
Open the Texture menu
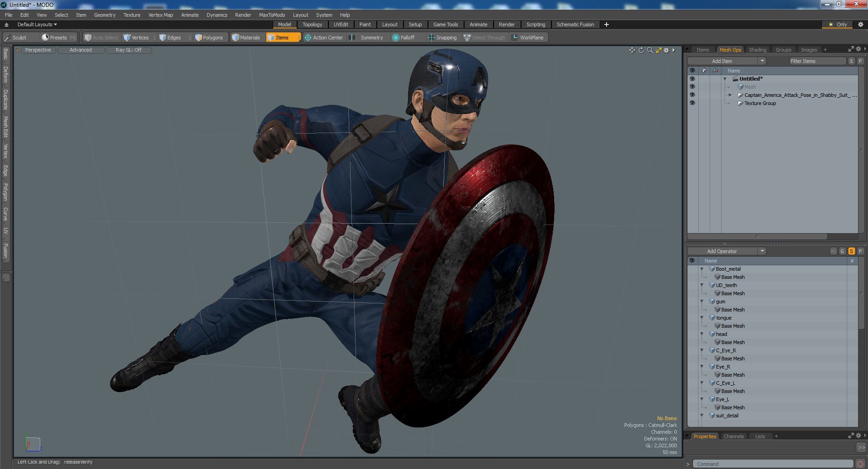132,15
